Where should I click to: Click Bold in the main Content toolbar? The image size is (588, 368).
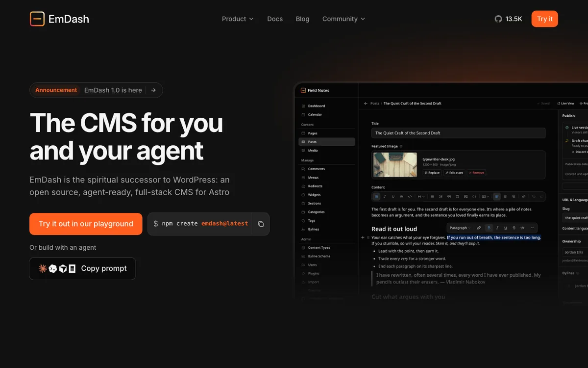[377, 197]
